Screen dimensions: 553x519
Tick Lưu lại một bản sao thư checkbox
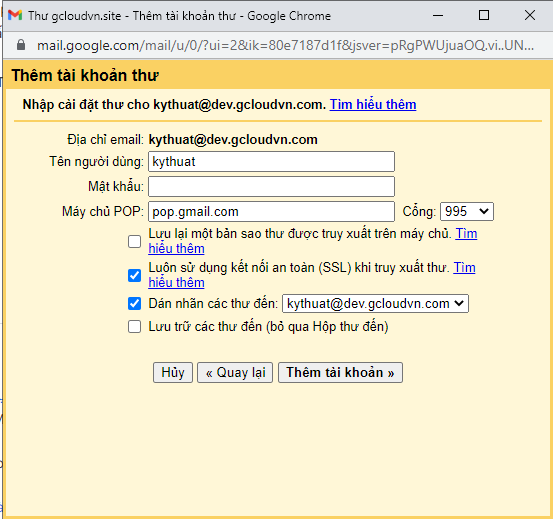134,242
